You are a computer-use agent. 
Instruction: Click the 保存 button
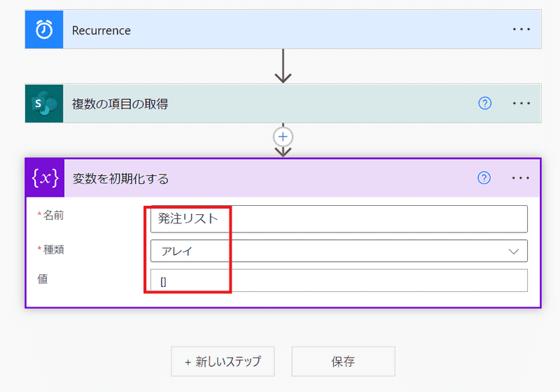343,361
